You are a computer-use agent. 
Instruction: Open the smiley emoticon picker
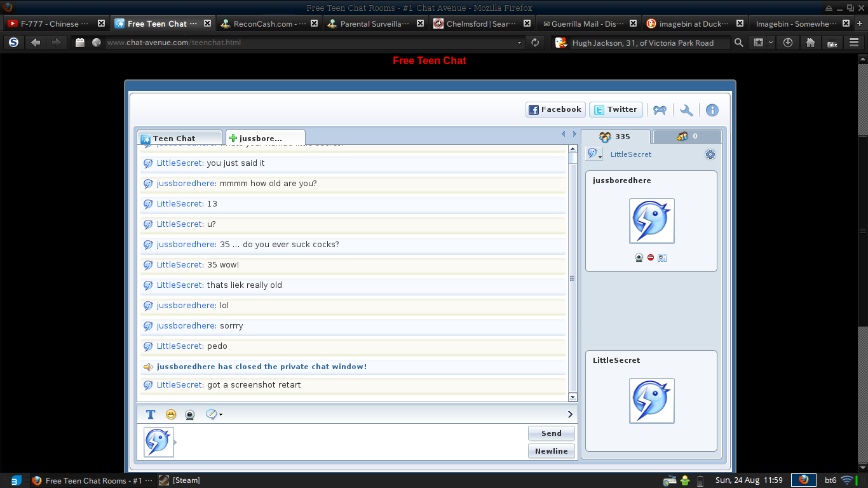pos(171,414)
